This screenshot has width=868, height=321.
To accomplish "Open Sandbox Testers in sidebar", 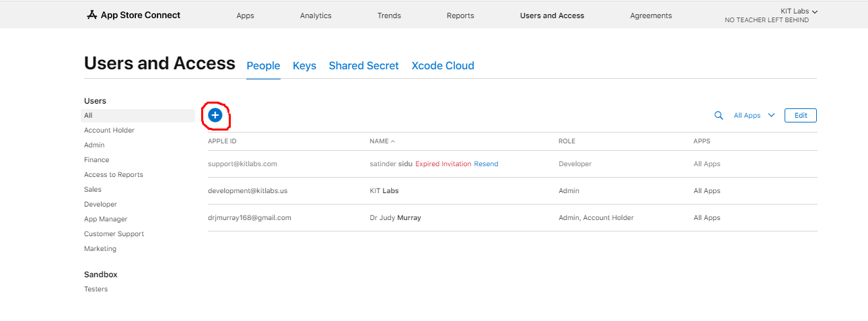I will 96,289.
